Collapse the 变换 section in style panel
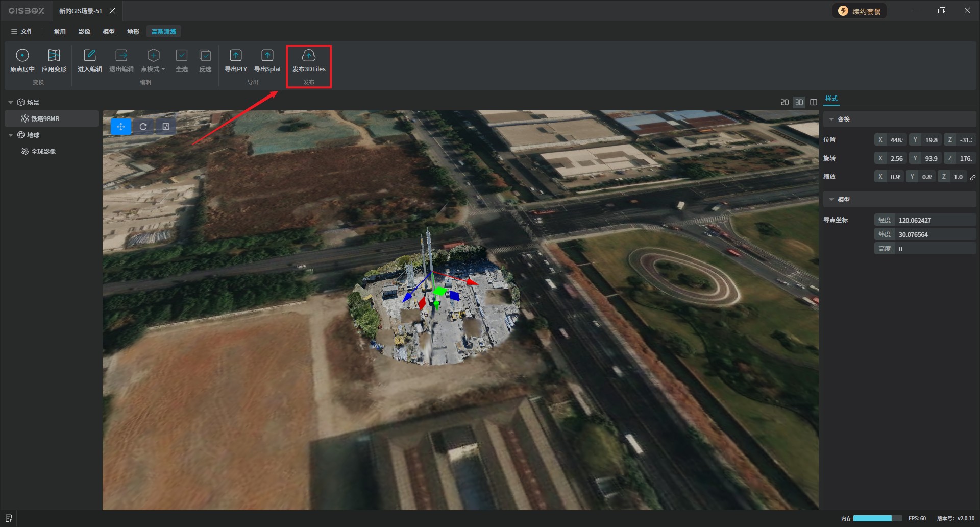 (x=831, y=119)
